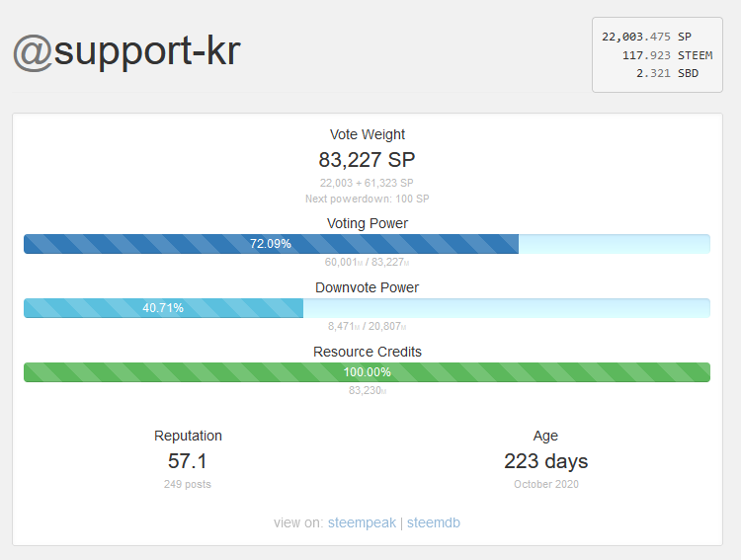The height and width of the screenshot is (560, 741).
Task: Click the 22,003 + 61,323 SP breakdown
Action: 367,183
